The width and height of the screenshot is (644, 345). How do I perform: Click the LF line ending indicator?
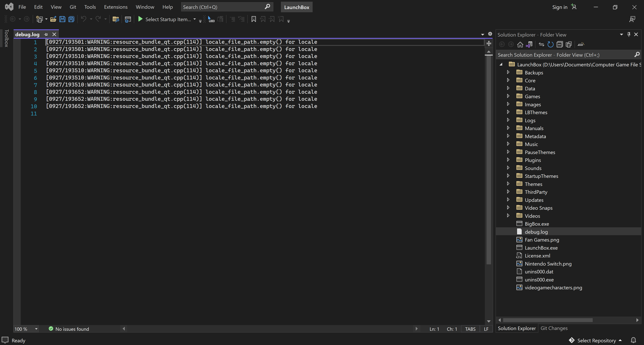486,329
